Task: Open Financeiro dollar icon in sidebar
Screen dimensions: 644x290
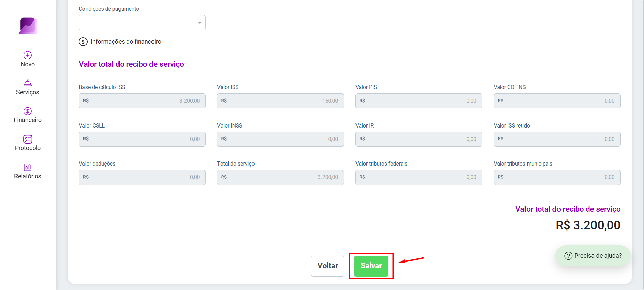Action: pos(28,111)
